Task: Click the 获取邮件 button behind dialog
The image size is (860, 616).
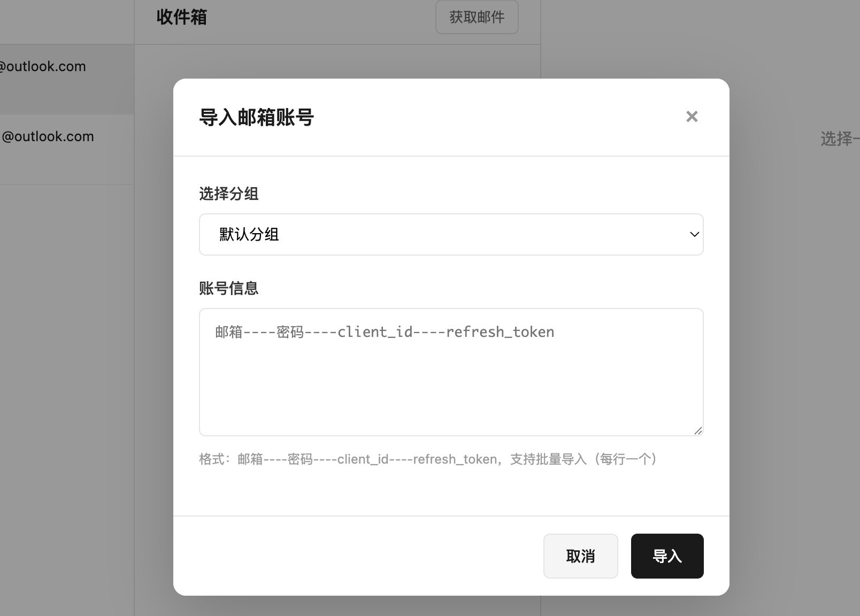Action: [x=477, y=17]
